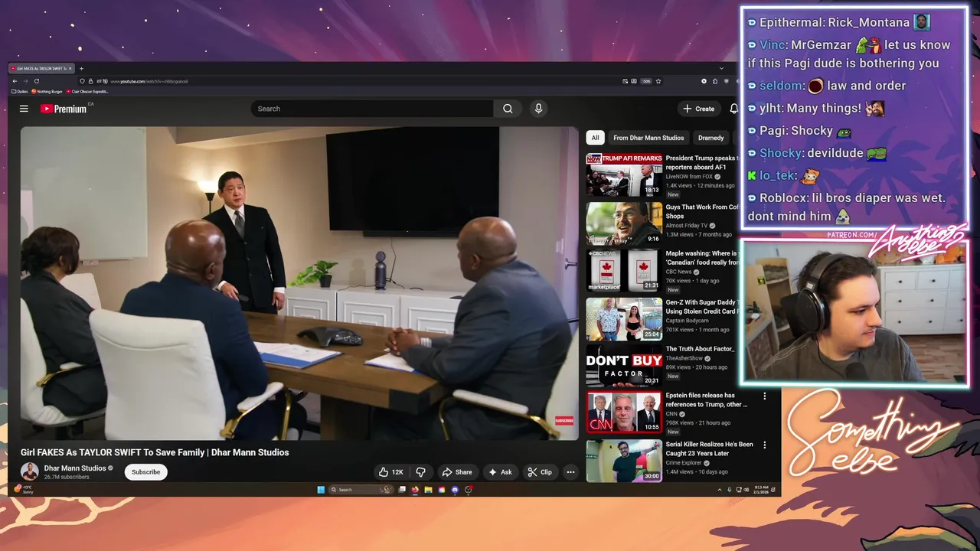Open President Trump AF1 remarks thumbnail
The width and height of the screenshot is (980, 551).
(x=624, y=174)
